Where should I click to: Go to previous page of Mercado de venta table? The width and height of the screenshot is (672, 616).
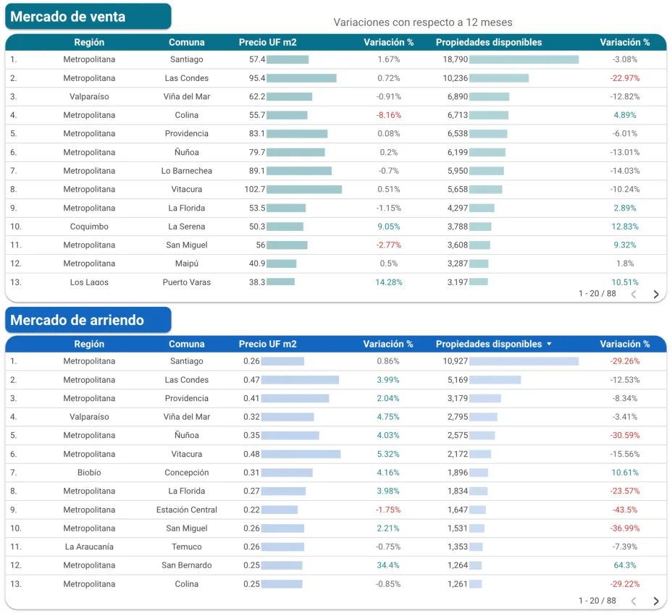point(634,294)
